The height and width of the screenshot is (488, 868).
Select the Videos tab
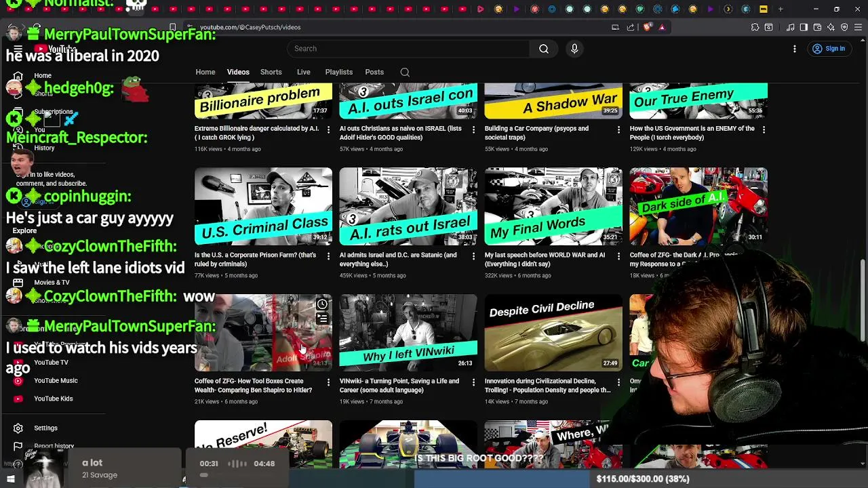238,72
